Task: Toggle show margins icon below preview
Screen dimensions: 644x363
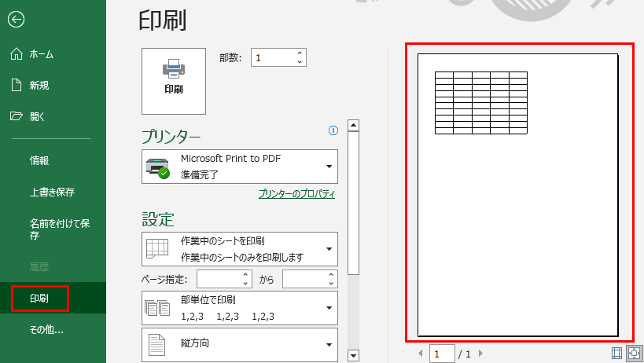Action: [617, 354]
